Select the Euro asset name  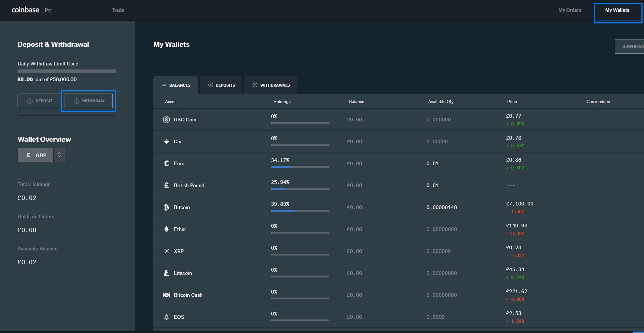[x=179, y=163]
